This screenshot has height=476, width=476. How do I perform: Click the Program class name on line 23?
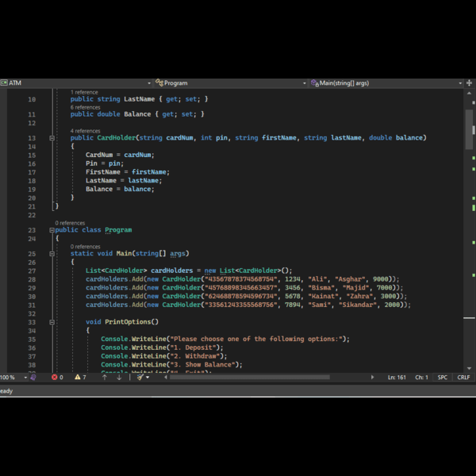(118, 230)
